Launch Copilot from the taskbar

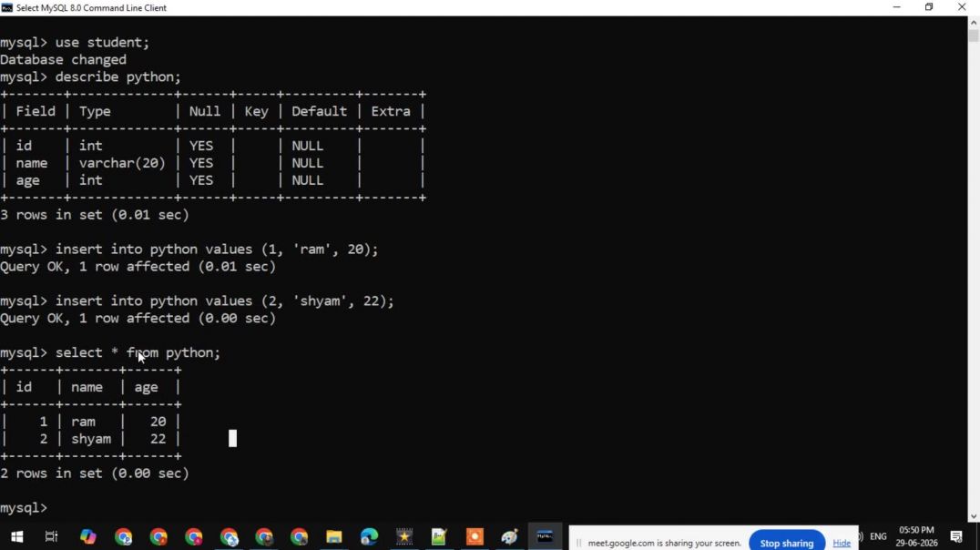click(x=87, y=536)
